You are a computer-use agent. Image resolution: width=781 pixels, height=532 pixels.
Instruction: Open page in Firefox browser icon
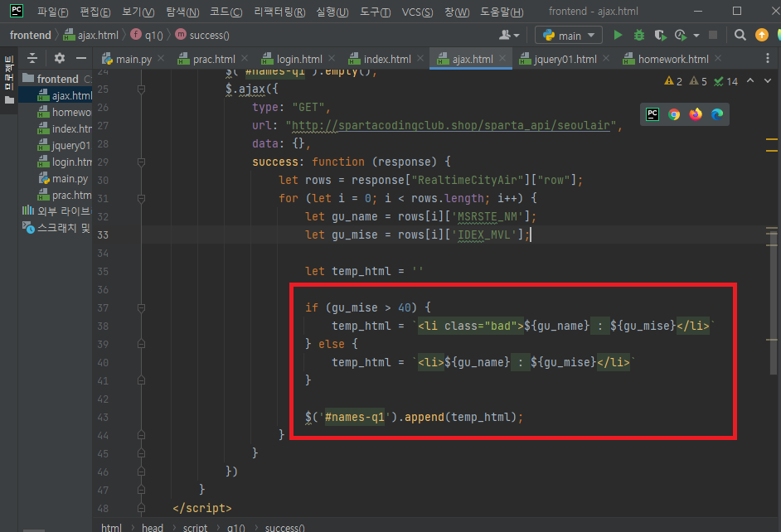[696, 114]
